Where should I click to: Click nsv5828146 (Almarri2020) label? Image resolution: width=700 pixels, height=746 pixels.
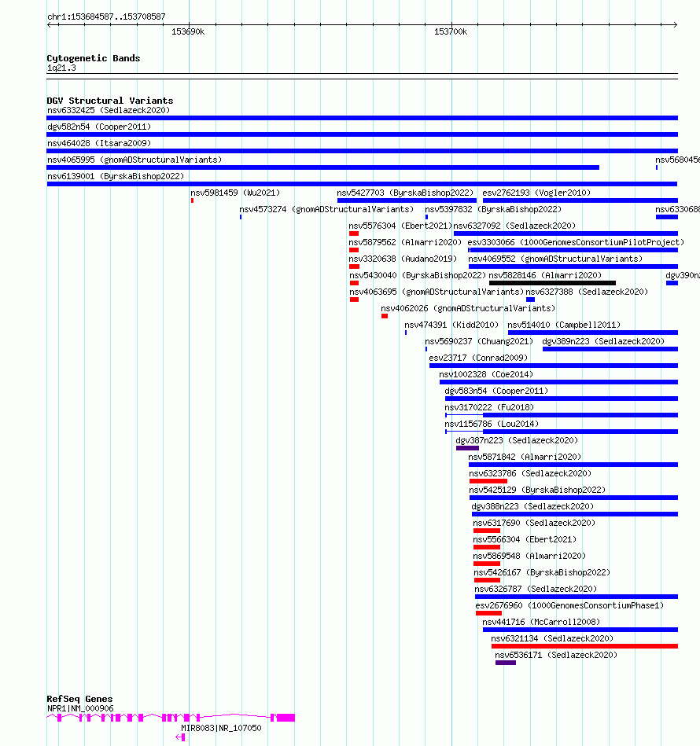(545, 275)
